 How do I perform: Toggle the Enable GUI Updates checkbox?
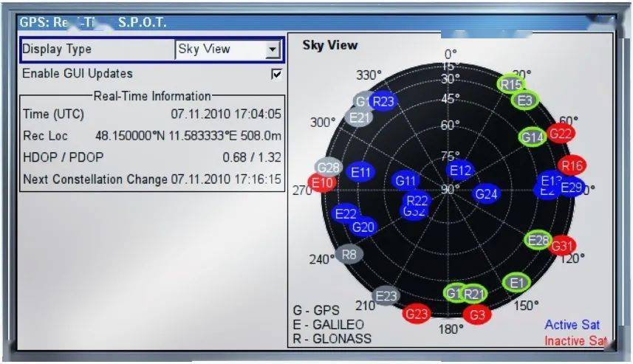(x=276, y=74)
